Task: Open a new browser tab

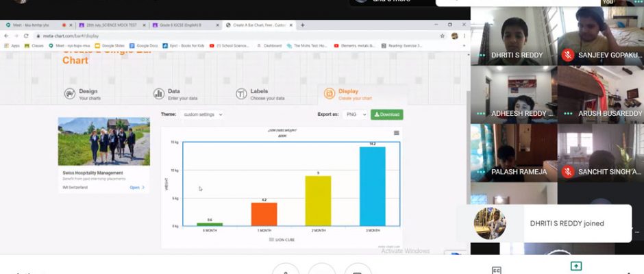Action: pyautogui.click(x=303, y=25)
